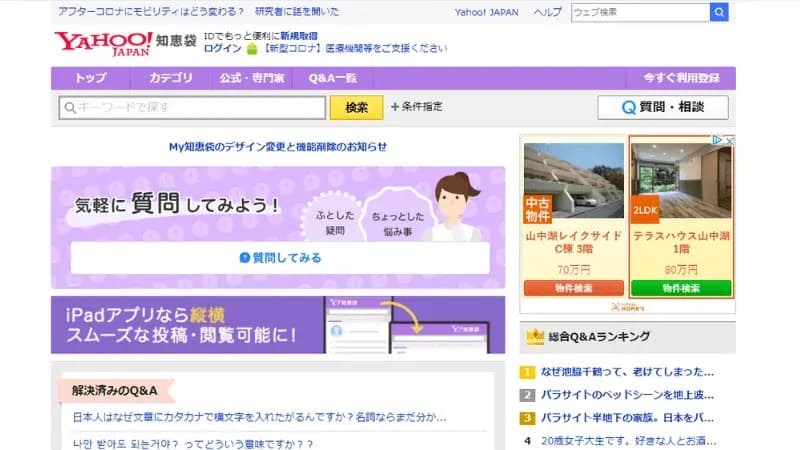Open the 日本人はなぜ文章にカタカナ question
This screenshot has width=800, height=450.
point(259,417)
